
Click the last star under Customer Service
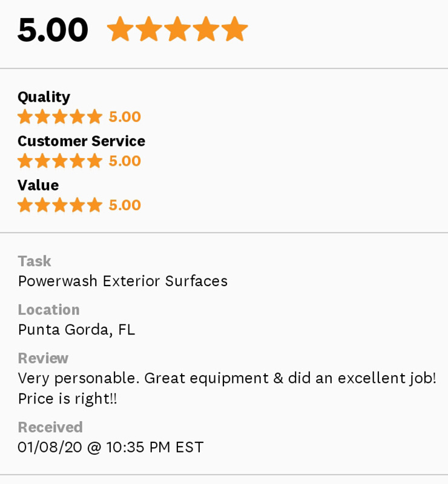click(95, 161)
